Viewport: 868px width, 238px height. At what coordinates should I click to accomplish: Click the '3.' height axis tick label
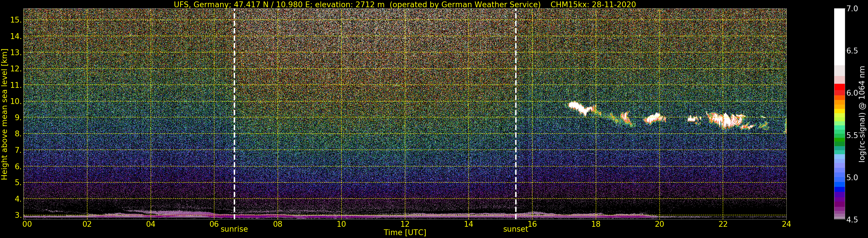click(18, 215)
